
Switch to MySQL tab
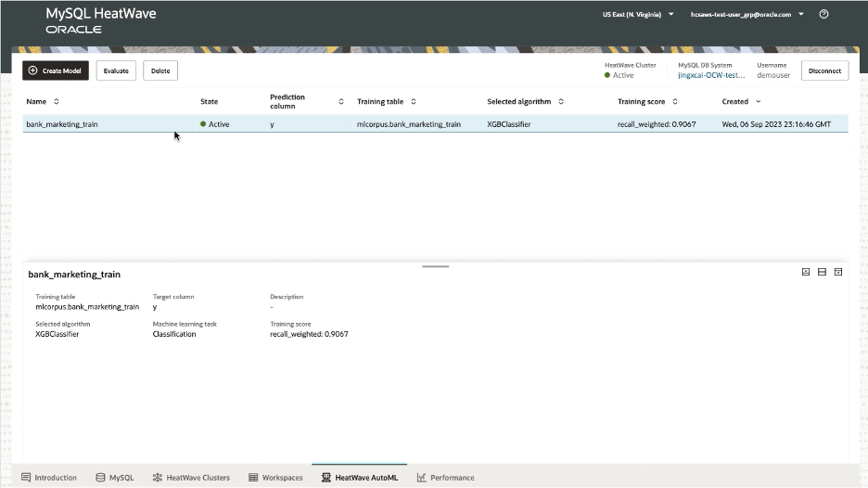pos(115,478)
